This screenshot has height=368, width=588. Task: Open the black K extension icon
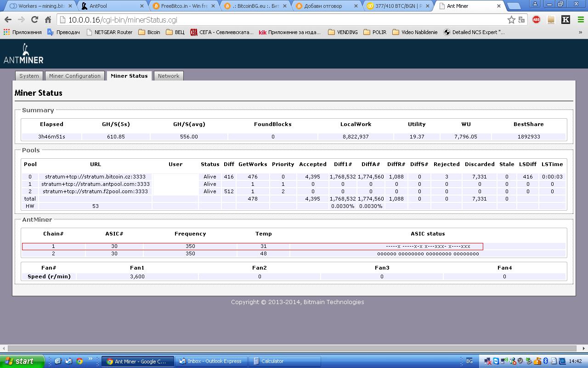(566, 20)
